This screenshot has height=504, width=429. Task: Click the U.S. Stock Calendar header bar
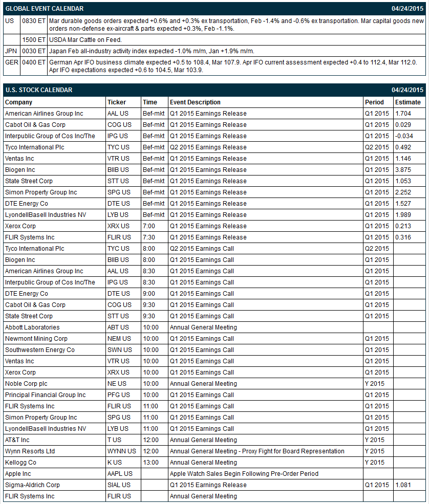[214, 90]
